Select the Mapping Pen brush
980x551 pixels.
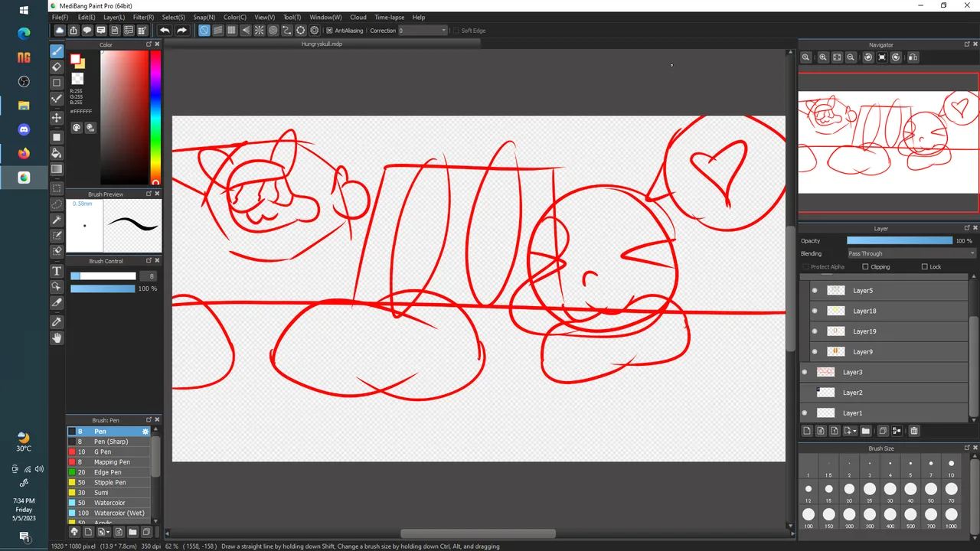click(x=109, y=462)
